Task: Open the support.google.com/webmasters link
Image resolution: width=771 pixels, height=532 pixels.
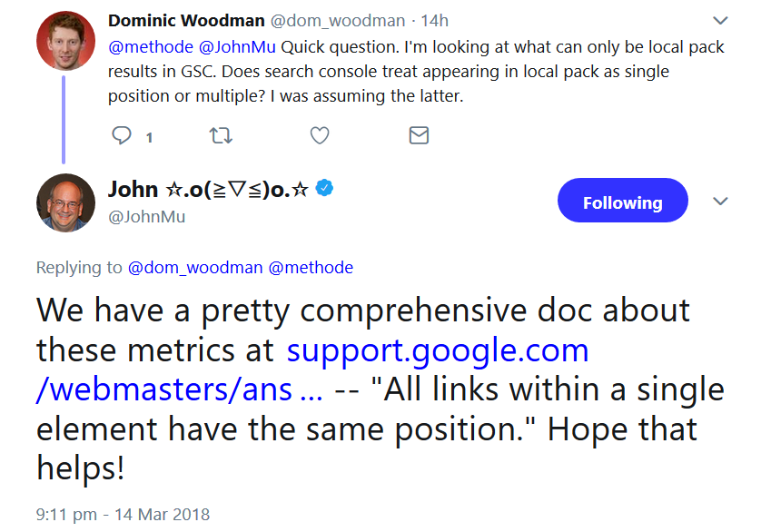Action: (x=436, y=350)
